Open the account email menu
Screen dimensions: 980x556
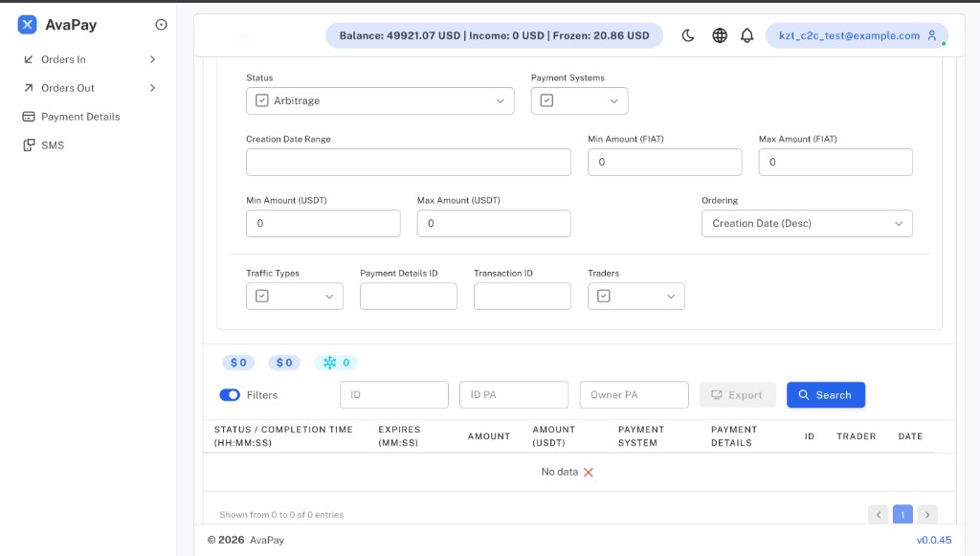857,35
